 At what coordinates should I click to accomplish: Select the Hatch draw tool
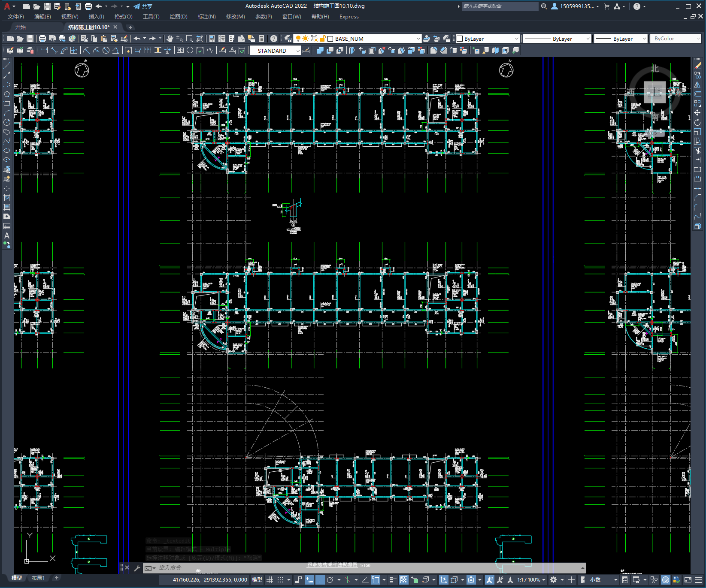(x=7, y=198)
